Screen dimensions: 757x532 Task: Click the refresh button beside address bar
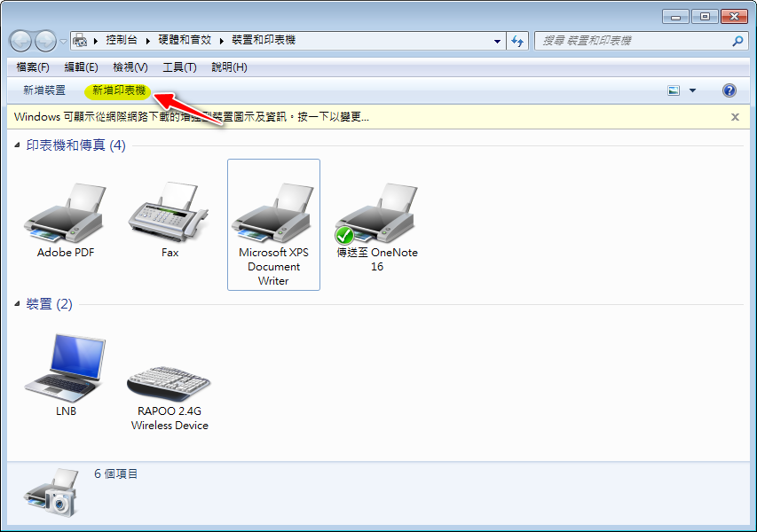(518, 41)
